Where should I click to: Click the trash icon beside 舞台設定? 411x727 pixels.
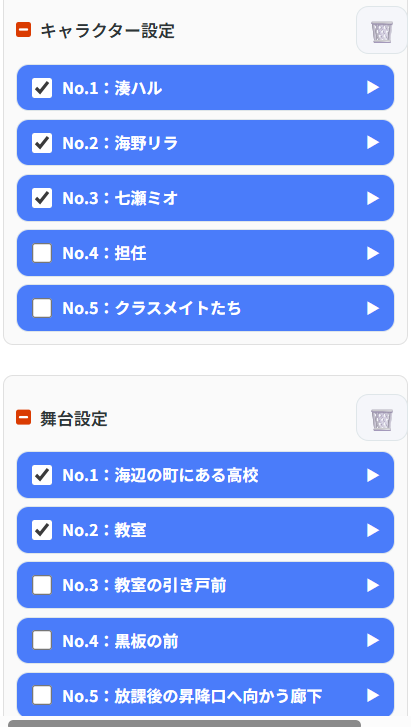coord(381,418)
